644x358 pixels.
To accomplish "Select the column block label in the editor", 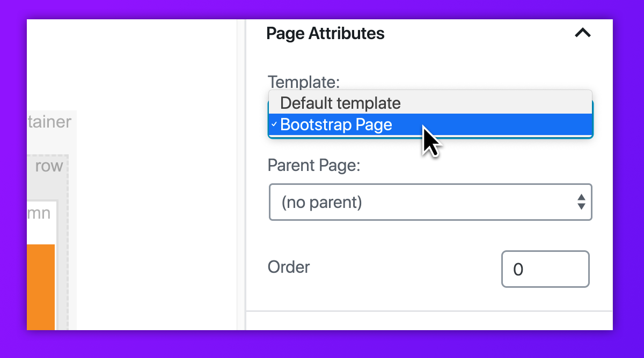I will coord(39,213).
